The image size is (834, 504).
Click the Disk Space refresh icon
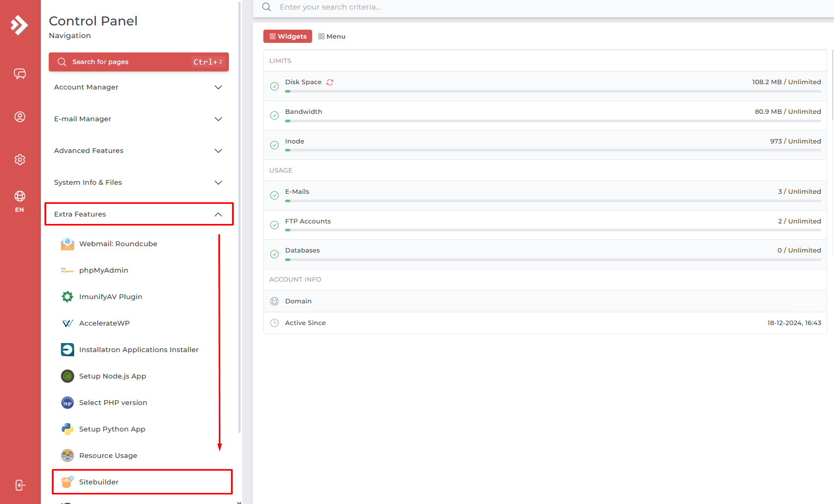coord(330,82)
